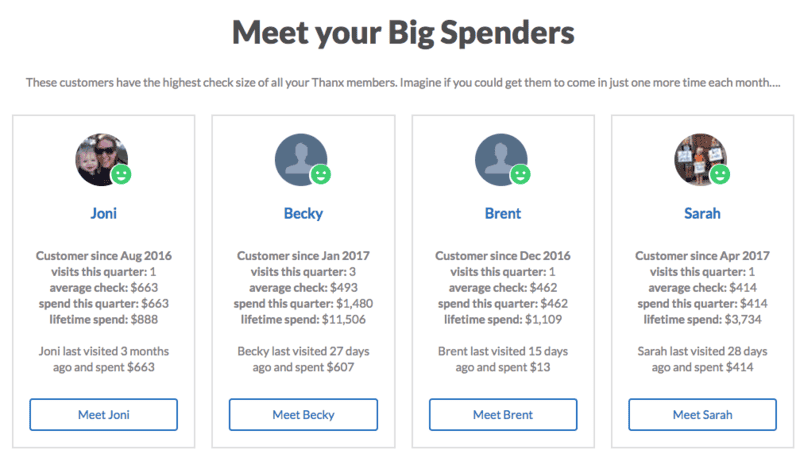Click Sarah's Customer since Apr 2017 line
This screenshot has width=800, height=454.
pyautogui.click(x=702, y=256)
